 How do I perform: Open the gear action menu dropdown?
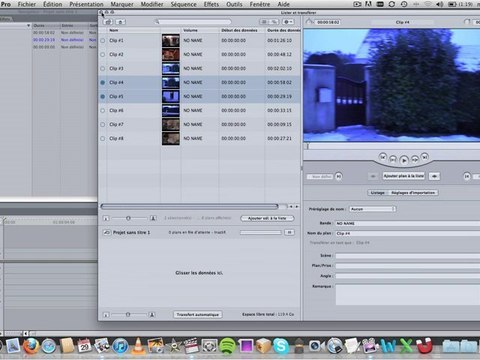(288, 22)
